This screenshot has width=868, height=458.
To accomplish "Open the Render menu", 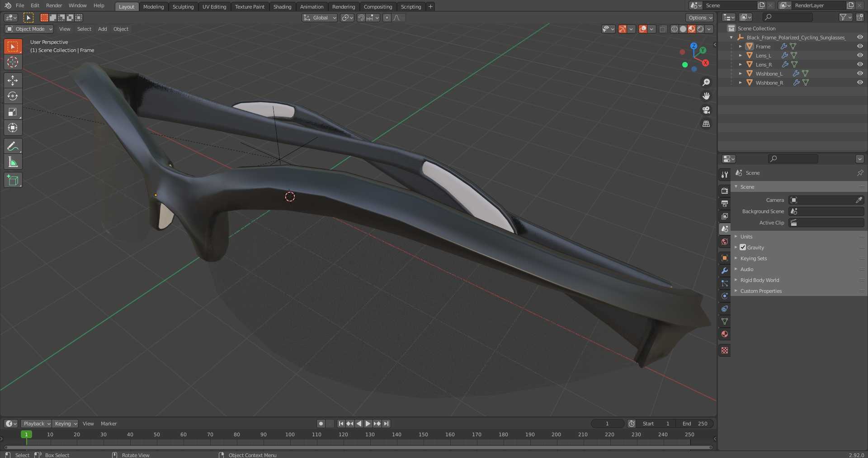I will coord(54,5).
